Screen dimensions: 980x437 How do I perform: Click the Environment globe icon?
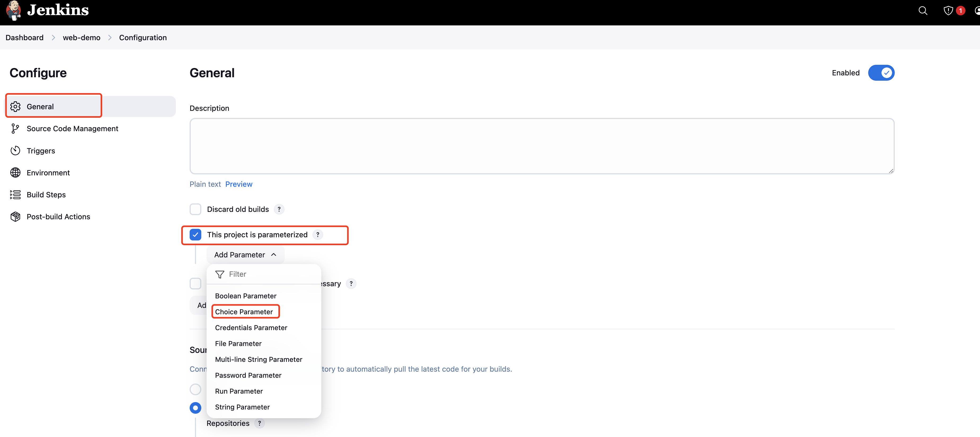(15, 173)
